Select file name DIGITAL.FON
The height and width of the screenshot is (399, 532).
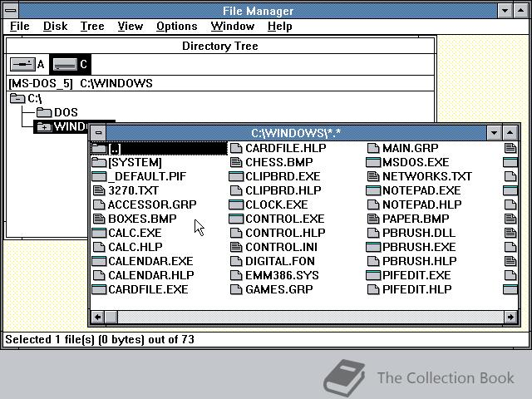pyautogui.click(x=280, y=261)
